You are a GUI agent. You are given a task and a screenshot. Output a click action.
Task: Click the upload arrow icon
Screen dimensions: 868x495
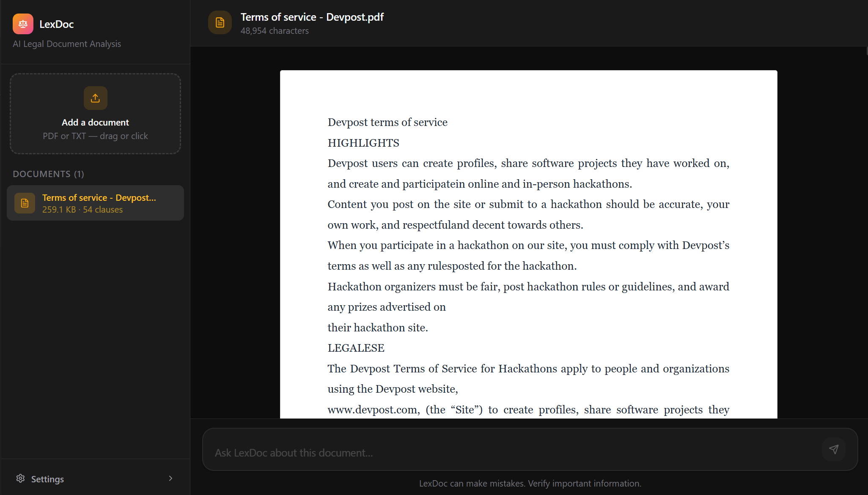pyautogui.click(x=95, y=98)
